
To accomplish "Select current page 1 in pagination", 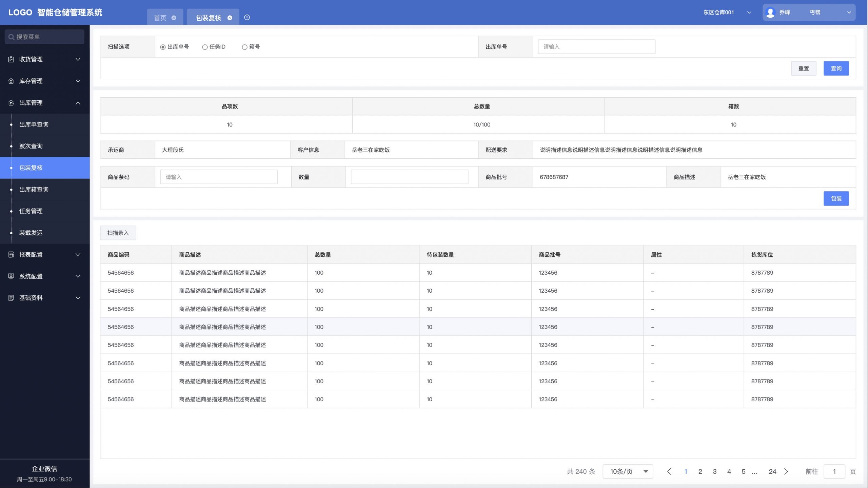I will pos(686,472).
